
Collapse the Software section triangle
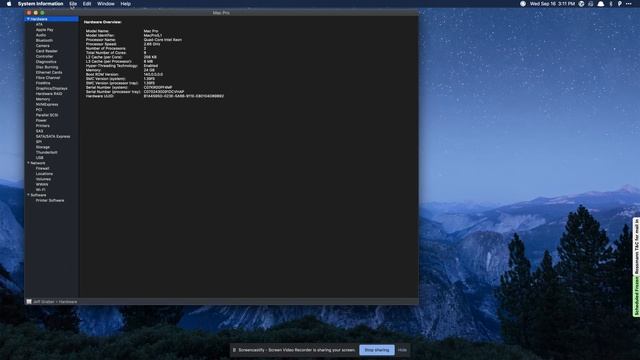(x=28, y=195)
